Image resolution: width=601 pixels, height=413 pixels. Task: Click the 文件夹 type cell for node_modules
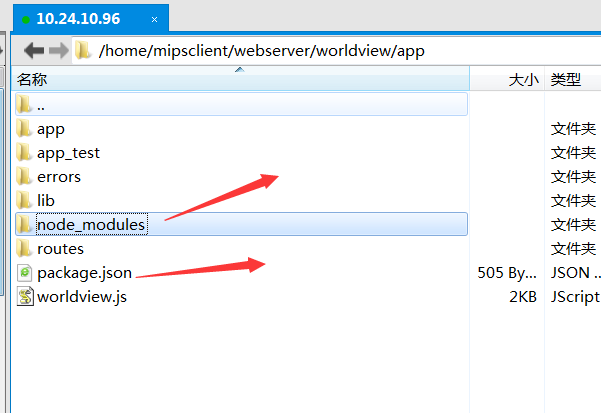(x=573, y=225)
